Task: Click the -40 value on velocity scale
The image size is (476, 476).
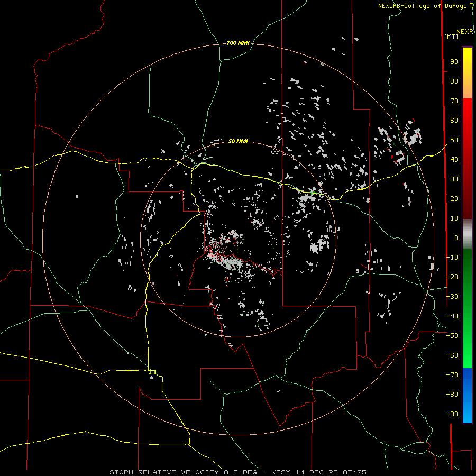Action: click(452, 316)
